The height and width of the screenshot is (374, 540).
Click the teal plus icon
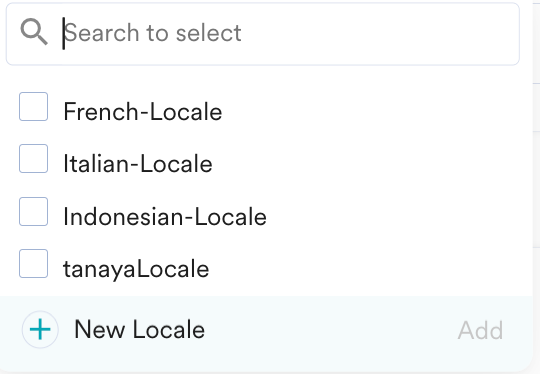tap(40, 330)
